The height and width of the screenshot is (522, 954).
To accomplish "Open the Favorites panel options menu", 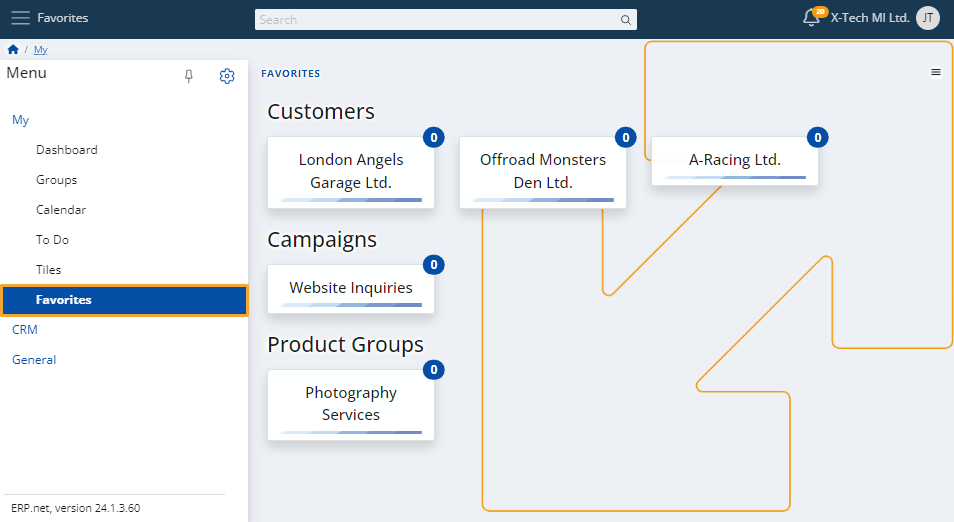I will click(x=936, y=72).
